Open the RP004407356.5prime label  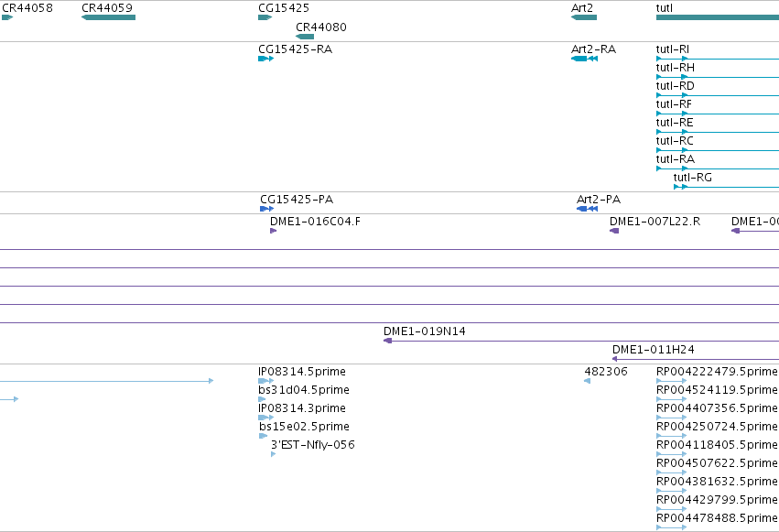click(x=717, y=408)
